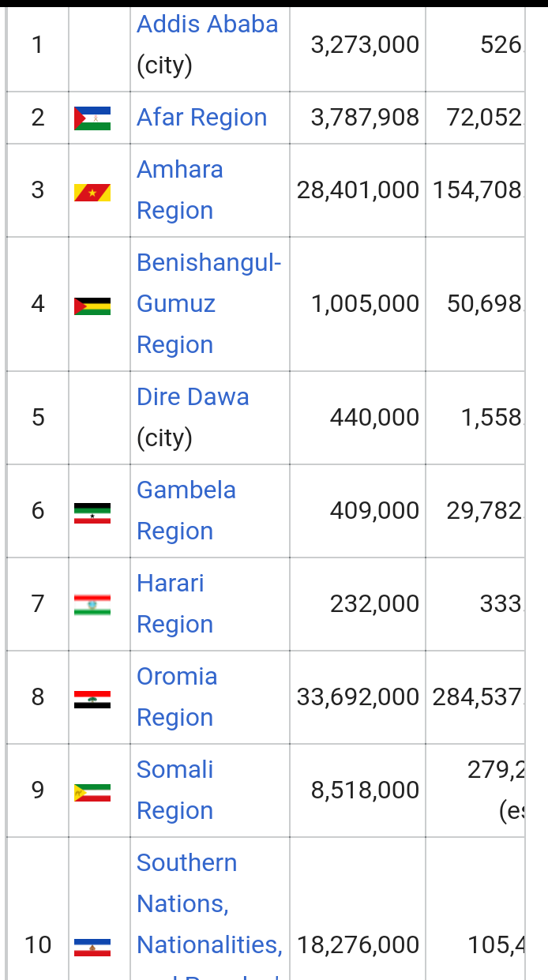Open the Benishangul-Gumuz Region link

pyautogui.click(x=208, y=303)
